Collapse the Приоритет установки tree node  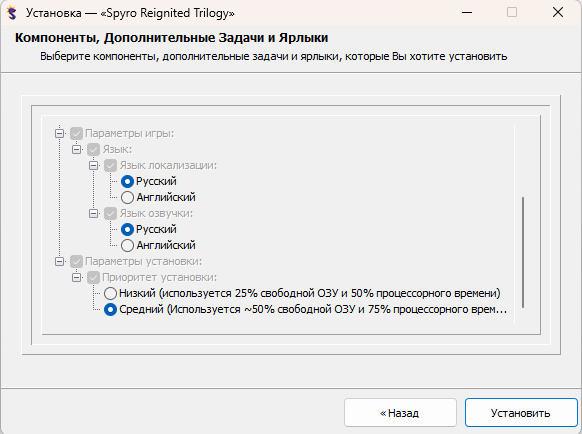click(76, 277)
